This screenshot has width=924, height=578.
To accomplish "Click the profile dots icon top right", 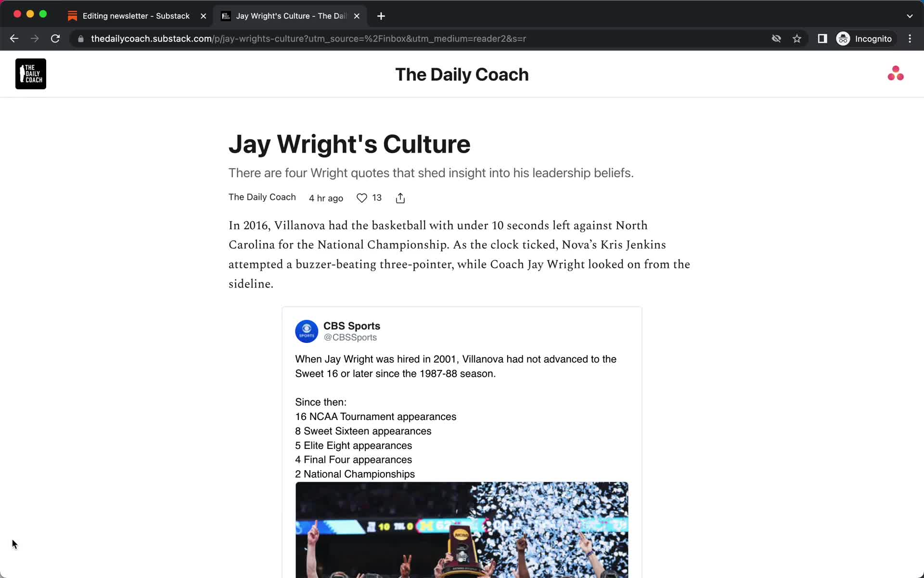I will pos(896,73).
